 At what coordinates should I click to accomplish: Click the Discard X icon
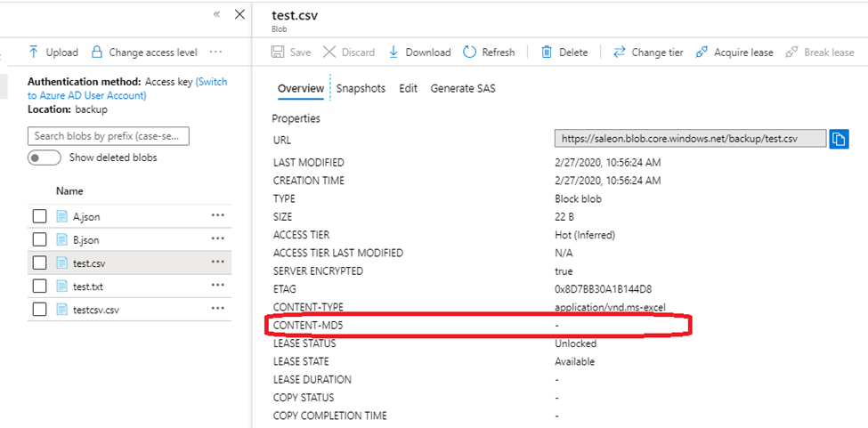(329, 52)
